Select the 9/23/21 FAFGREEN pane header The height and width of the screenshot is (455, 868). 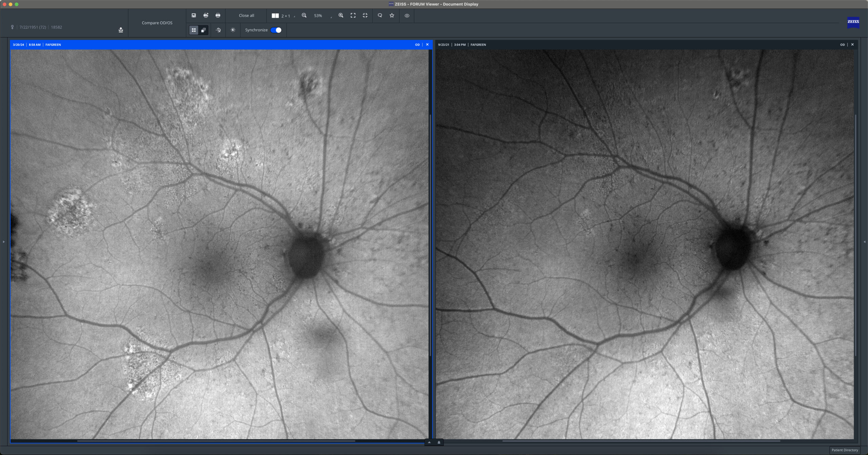(x=646, y=44)
